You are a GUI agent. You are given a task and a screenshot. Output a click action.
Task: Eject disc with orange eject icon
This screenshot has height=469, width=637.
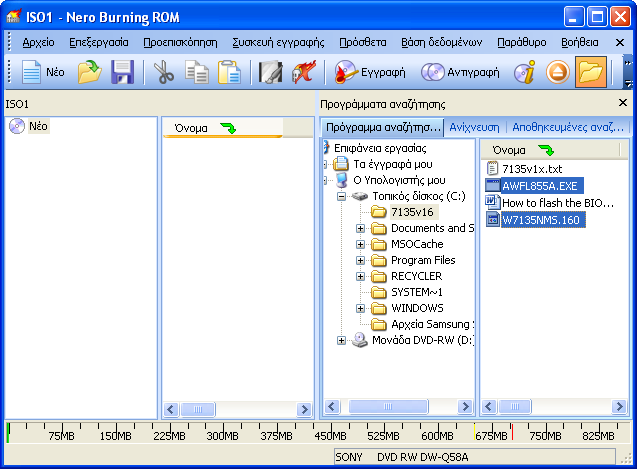[557, 72]
